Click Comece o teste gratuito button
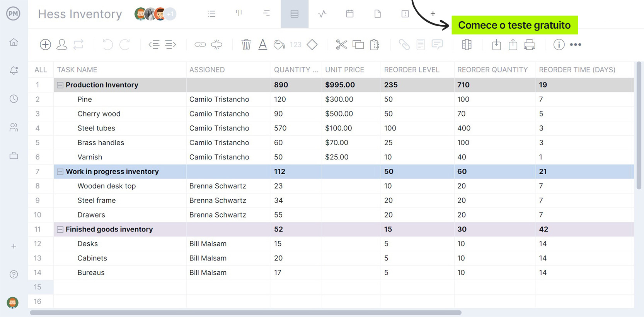The height and width of the screenshot is (317, 644). coord(515,25)
